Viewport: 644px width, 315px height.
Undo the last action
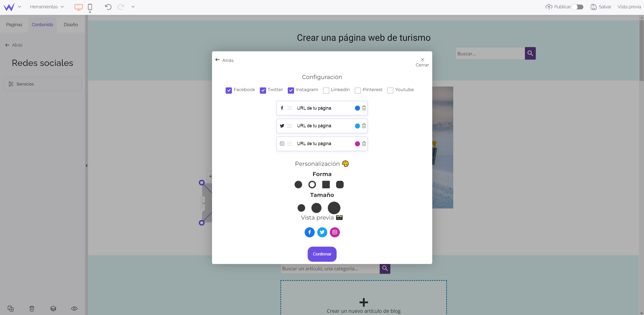pos(108,7)
